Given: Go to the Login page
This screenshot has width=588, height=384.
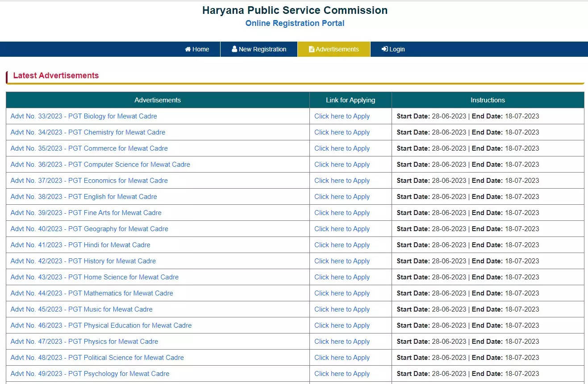Looking at the screenshot, I should [393, 49].
